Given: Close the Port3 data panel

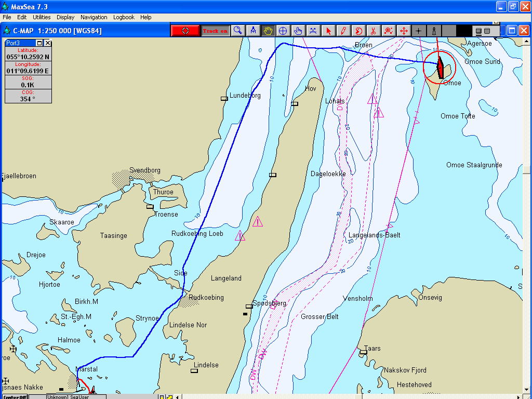Looking at the screenshot, I should pos(48,43).
